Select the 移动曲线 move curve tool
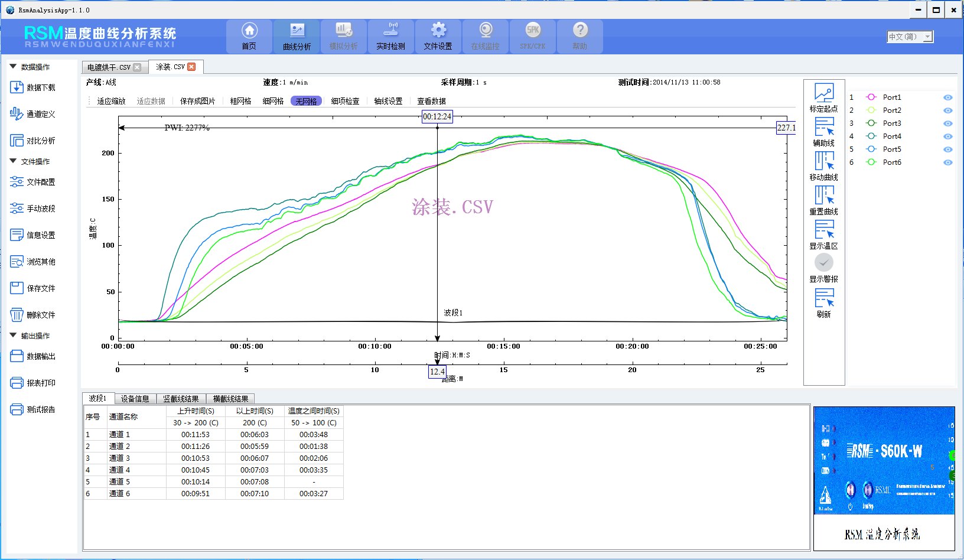Image resolution: width=964 pixels, height=560 pixels. tap(823, 161)
